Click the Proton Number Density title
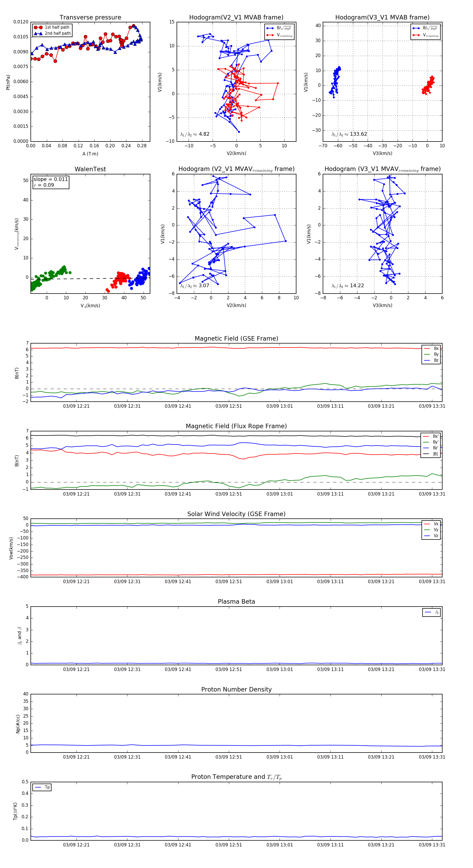 point(236,689)
